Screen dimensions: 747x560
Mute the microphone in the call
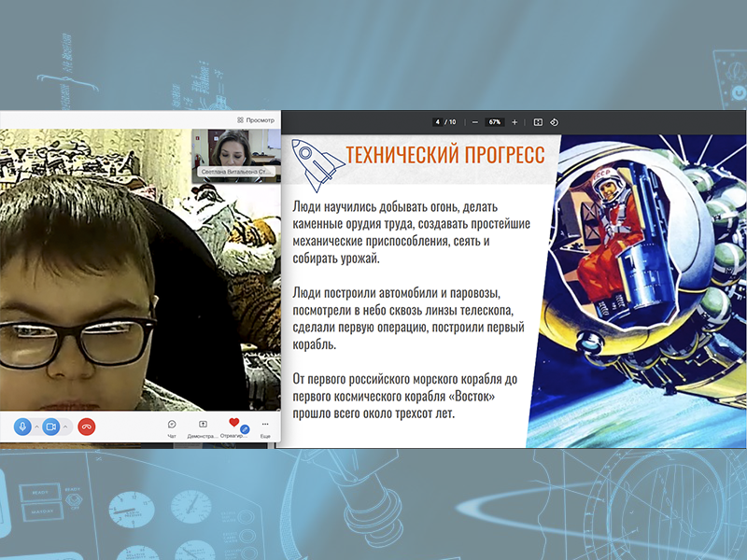click(22, 427)
